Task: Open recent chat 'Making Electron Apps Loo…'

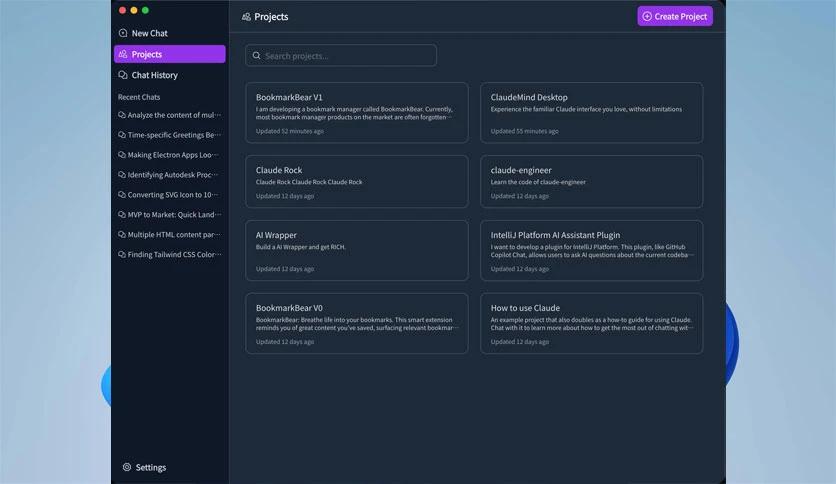Action: pos(170,155)
